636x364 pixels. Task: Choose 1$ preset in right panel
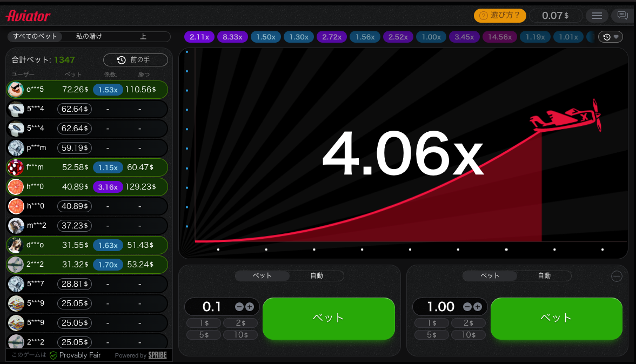432,323
